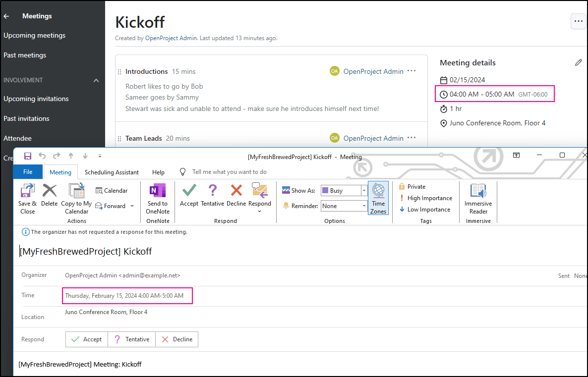The width and height of the screenshot is (588, 377).
Task: Forward the meeting from the Actions group
Action: (x=111, y=206)
